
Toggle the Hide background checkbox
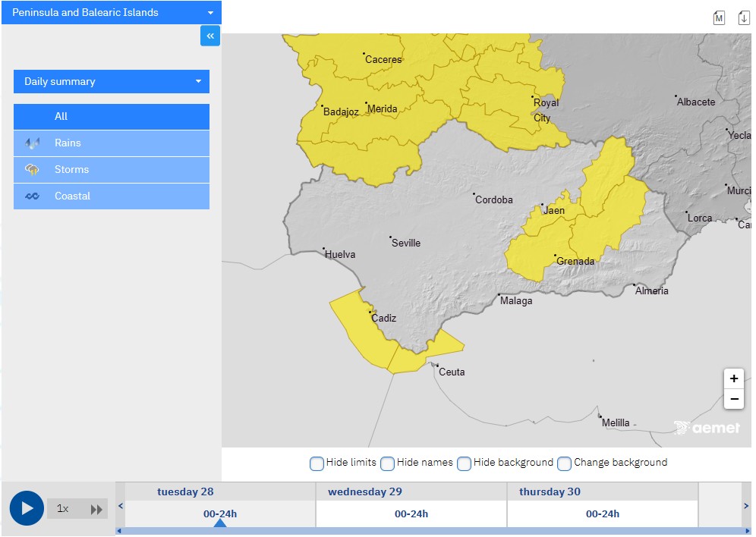(x=464, y=463)
